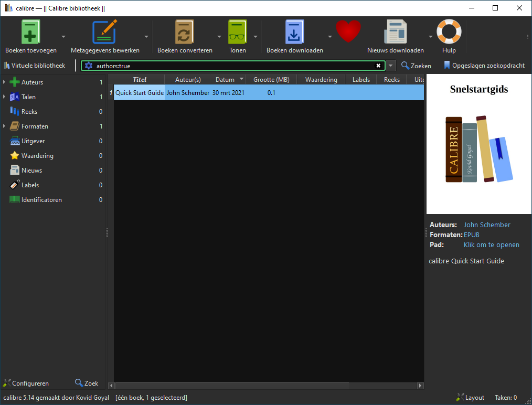Image resolution: width=532 pixels, height=405 pixels.
Task: Click the Boeken converteren icon
Action: coord(185,32)
